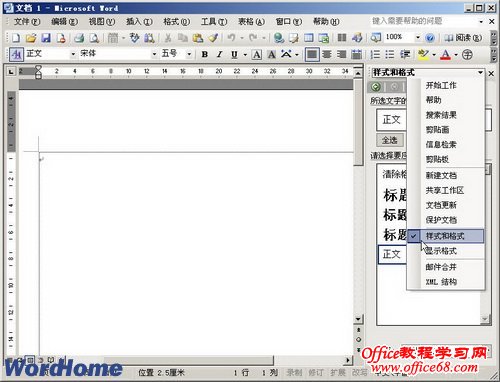Click the tab selector at ruler corner
Viewport: 500px width, 382px height.
point(11,71)
